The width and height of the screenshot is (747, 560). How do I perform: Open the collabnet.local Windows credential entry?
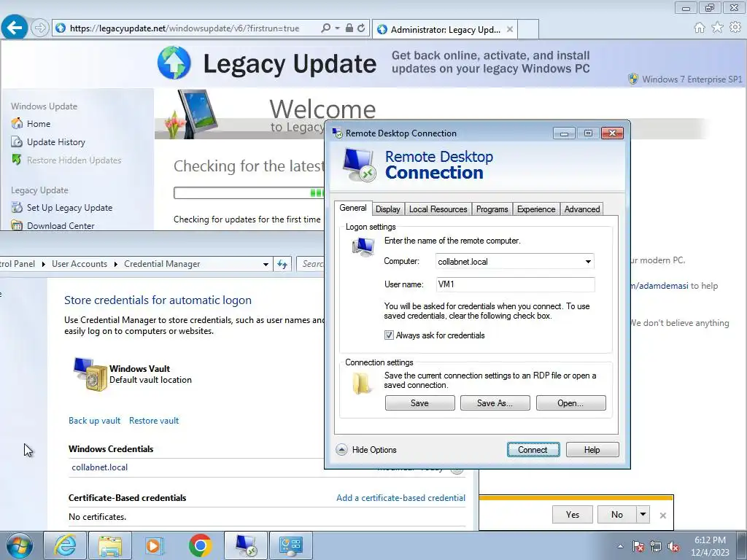(99, 467)
